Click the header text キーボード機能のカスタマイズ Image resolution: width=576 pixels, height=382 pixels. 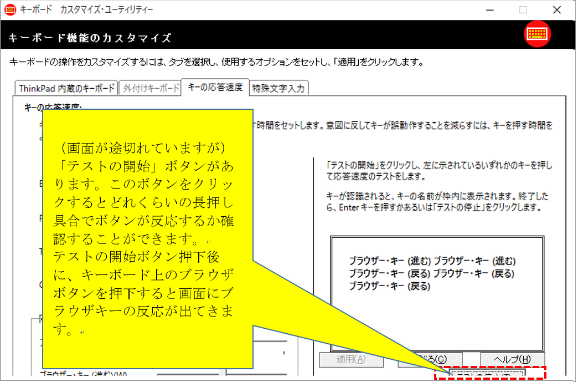[x=90, y=38]
